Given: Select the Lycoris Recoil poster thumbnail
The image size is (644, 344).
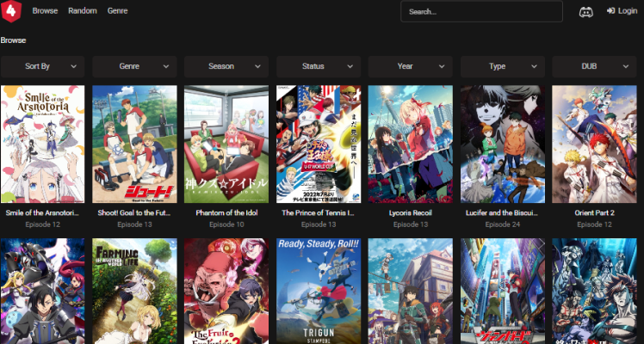Looking at the screenshot, I should [411, 143].
